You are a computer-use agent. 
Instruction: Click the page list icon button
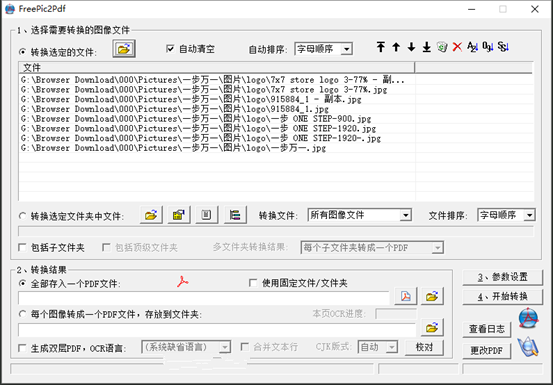[x=207, y=215]
